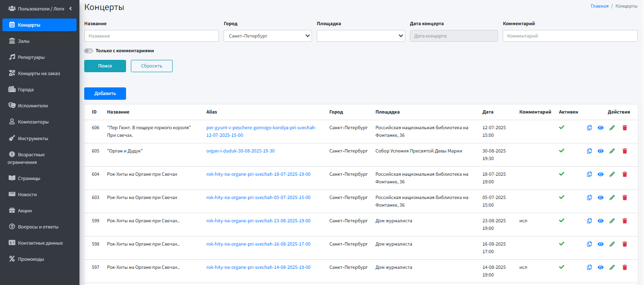Viewport: 644px width, 285px height.
Task: Copy concert 597 via duplicate icon
Action: pos(589,267)
